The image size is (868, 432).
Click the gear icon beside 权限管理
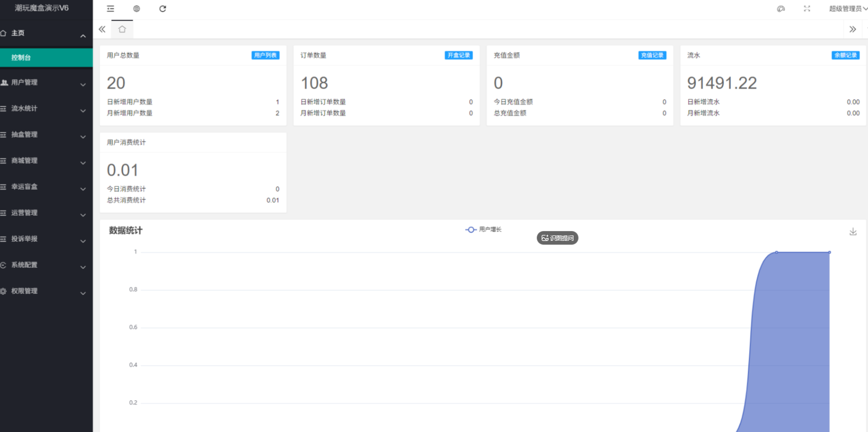pos(3,291)
